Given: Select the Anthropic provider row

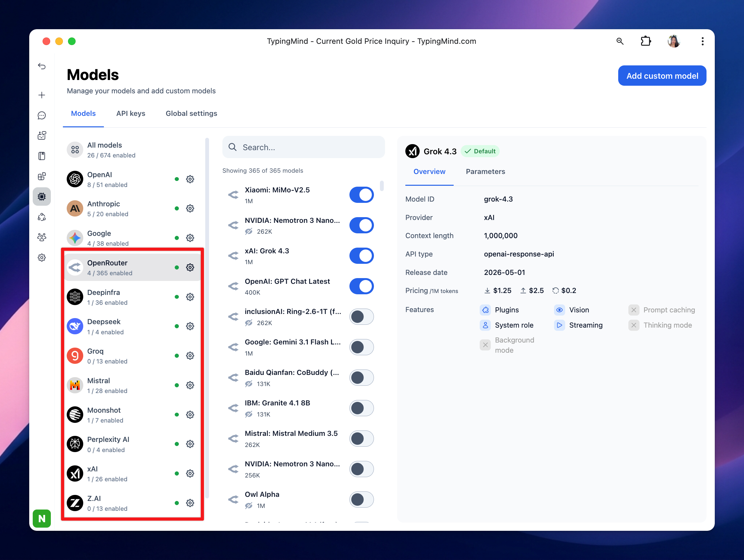Looking at the screenshot, I should coord(132,208).
